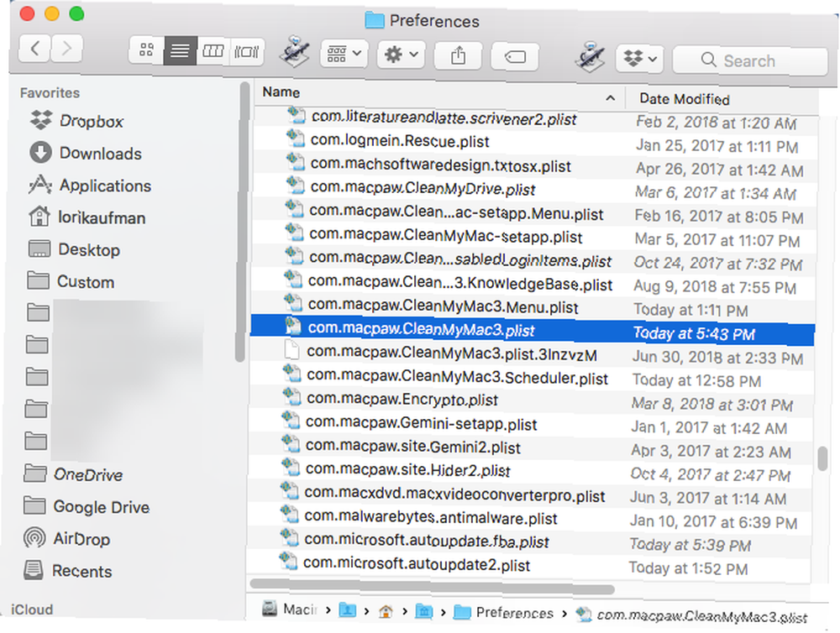Go back with the left arrow
This screenshot has height=633, width=840.
click(x=34, y=49)
